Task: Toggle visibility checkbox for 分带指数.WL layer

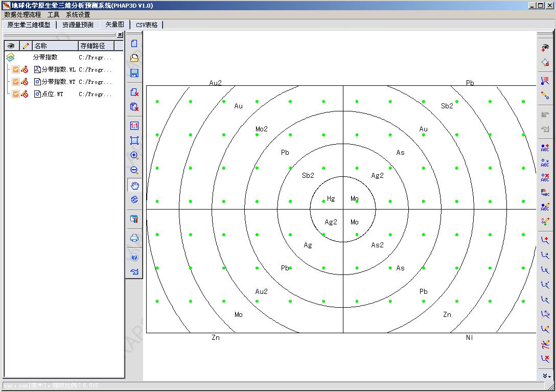Action: pyautogui.click(x=16, y=70)
